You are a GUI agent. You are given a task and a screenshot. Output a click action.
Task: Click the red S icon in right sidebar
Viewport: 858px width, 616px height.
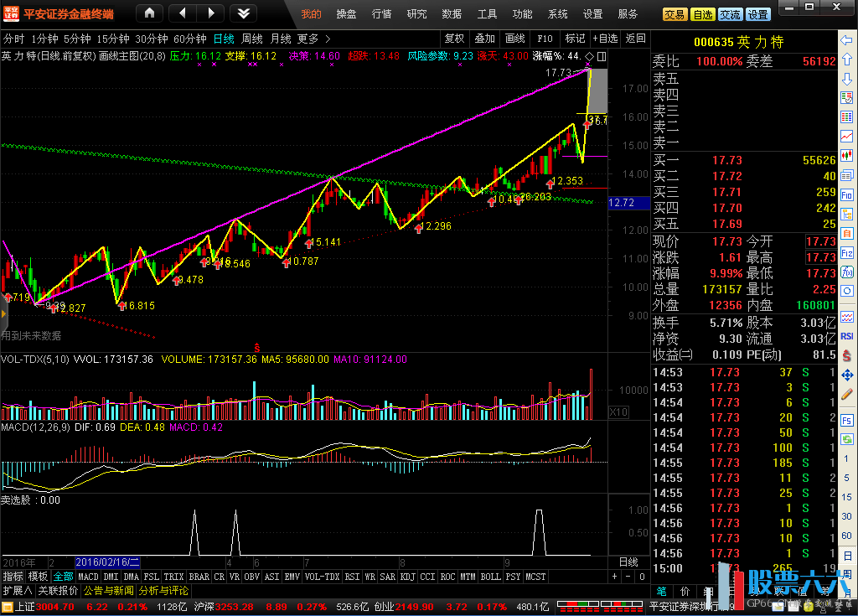[846, 355]
